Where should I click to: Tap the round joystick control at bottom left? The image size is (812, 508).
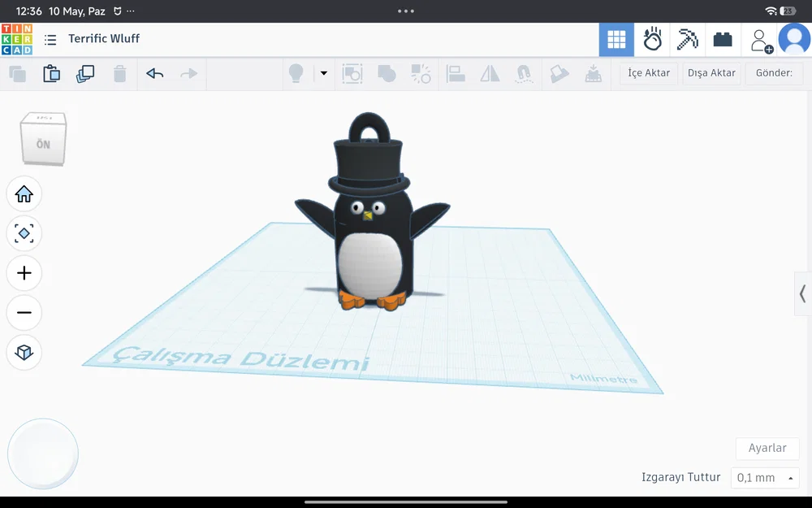click(x=43, y=454)
